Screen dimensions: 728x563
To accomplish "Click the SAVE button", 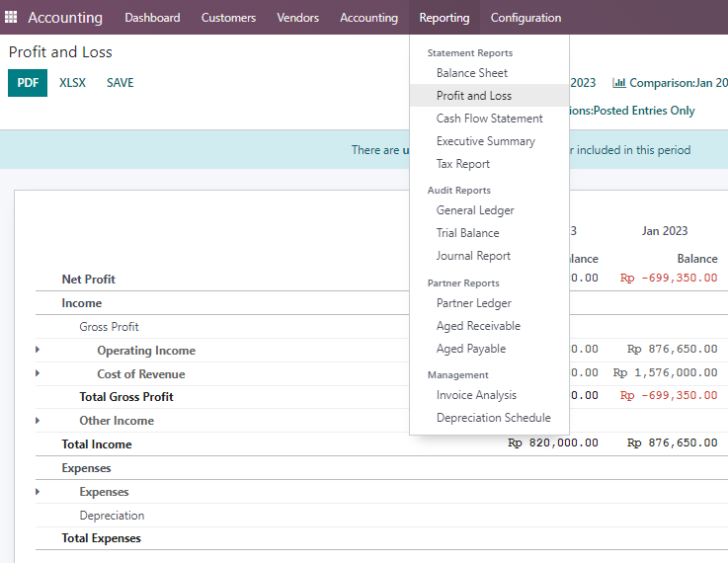I will (x=121, y=83).
